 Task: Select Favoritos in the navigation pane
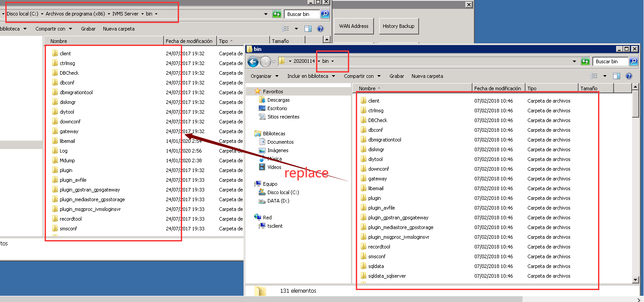coord(273,92)
